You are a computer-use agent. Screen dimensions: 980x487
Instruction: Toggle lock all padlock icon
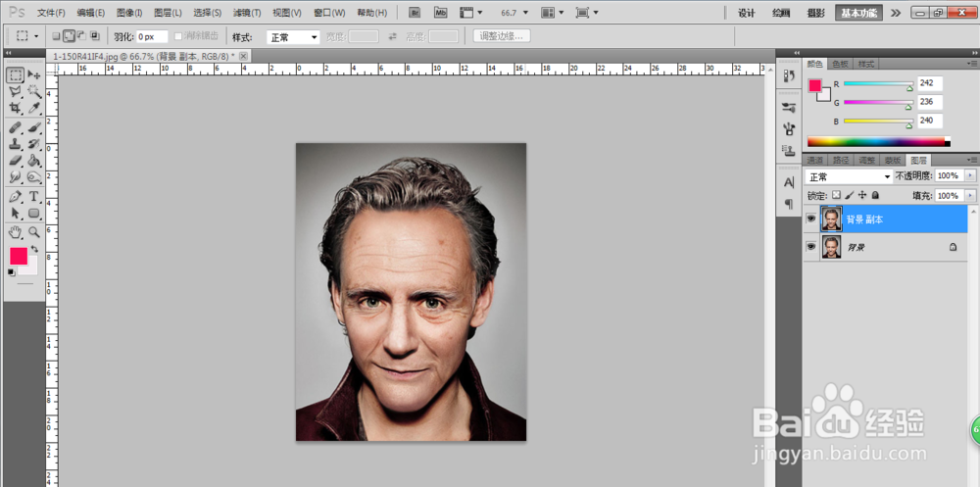pyautogui.click(x=875, y=195)
